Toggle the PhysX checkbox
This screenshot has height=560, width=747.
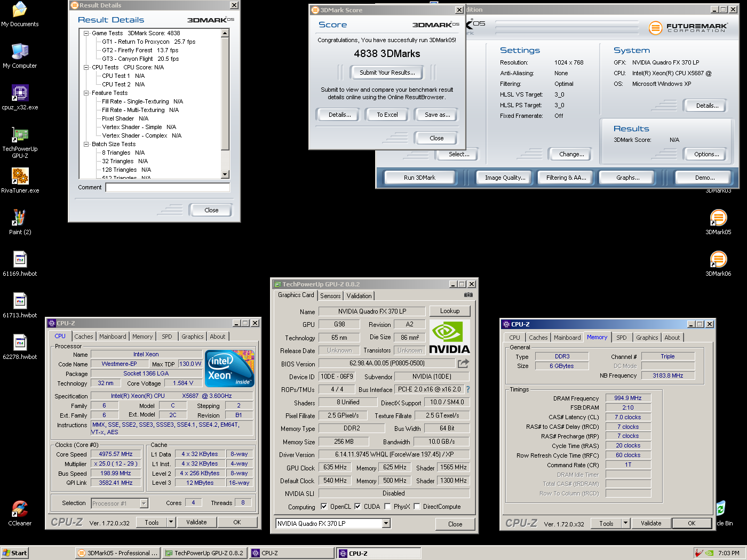click(x=387, y=507)
